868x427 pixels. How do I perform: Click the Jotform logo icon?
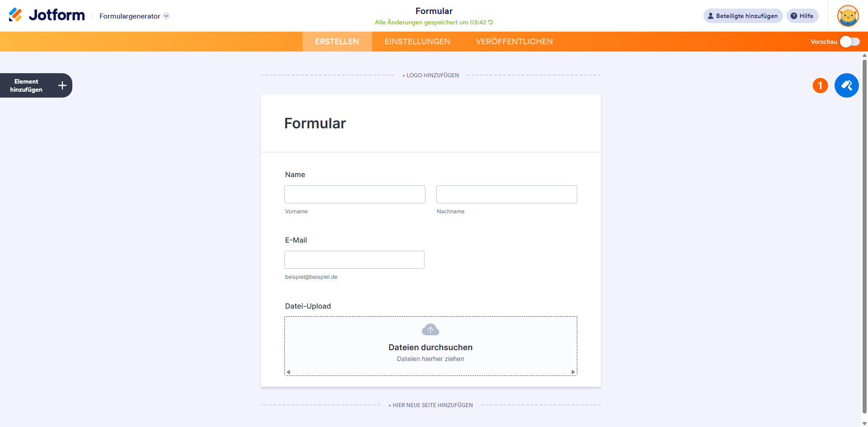(15, 15)
